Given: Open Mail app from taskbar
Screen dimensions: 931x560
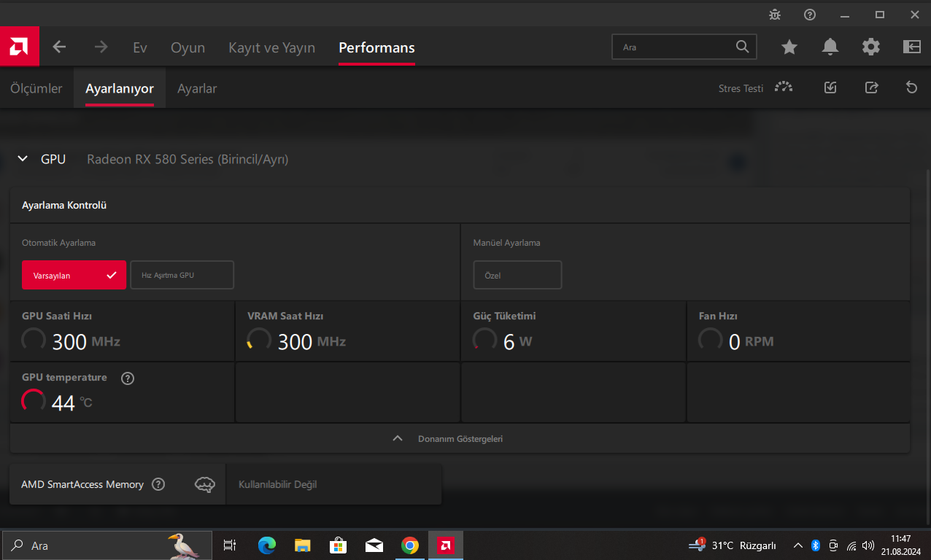Looking at the screenshot, I should pyautogui.click(x=374, y=545).
